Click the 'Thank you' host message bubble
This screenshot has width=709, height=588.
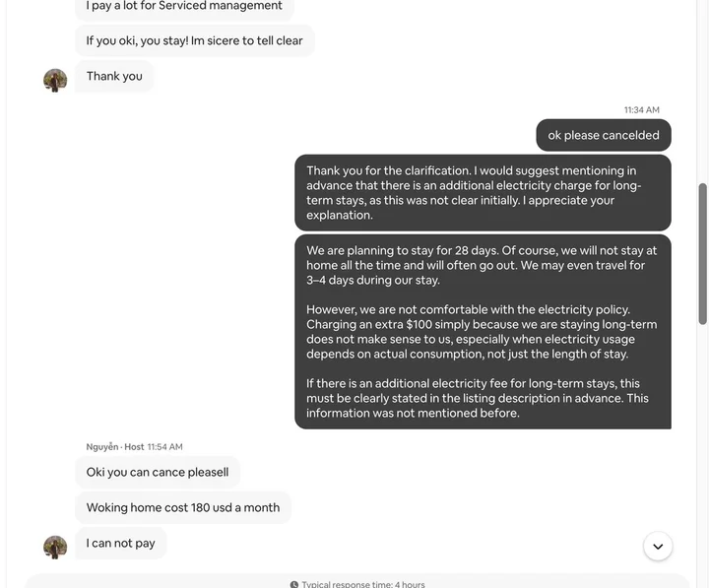point(114,76)
